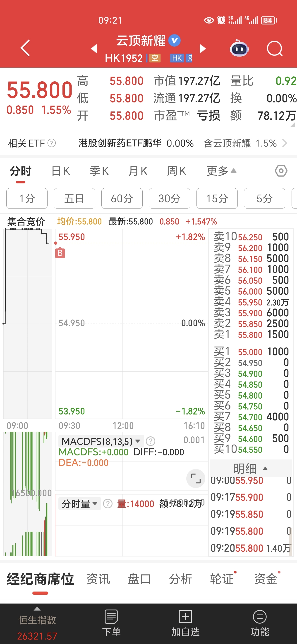This screenshot has height=644, width=297.
Task: Tap 卖4 55.950 2.30万 row
Action: tap(251, 302)
